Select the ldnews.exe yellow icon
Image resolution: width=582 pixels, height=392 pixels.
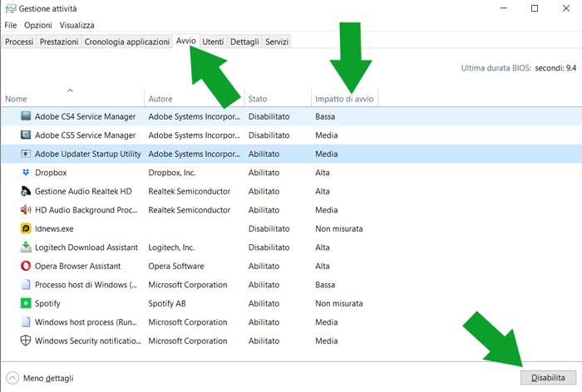click(26, 229)
